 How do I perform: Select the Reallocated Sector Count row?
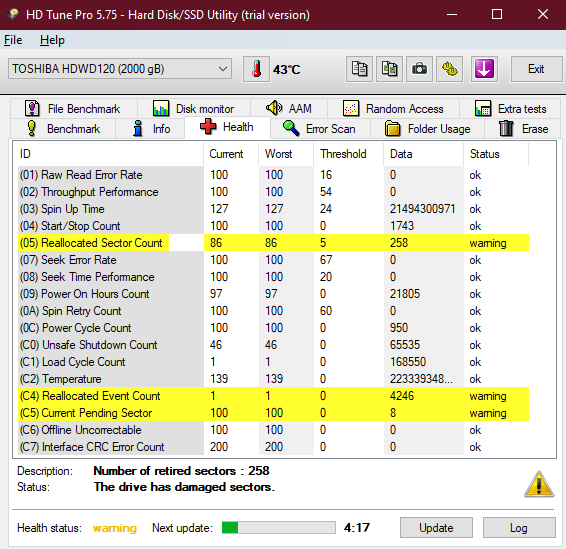pos(273,243)
